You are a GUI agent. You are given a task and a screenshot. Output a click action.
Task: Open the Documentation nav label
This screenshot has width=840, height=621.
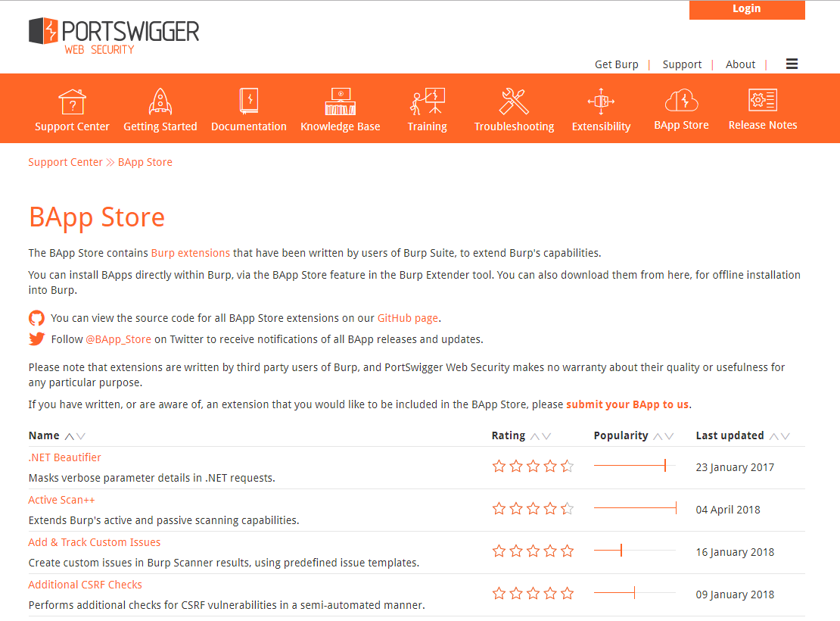coord(249,126)
